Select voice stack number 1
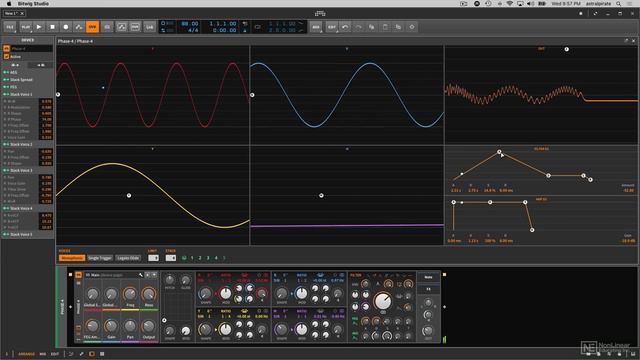This screenshot has width=640, height=360. tap(192, 258)
